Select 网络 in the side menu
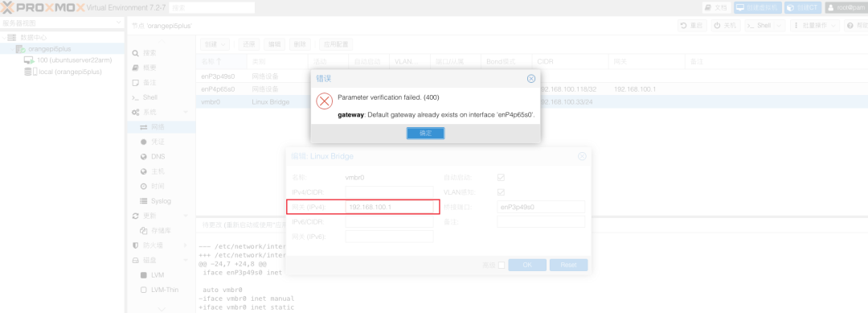This screenshot has width=868, height=313. [161, 127]
